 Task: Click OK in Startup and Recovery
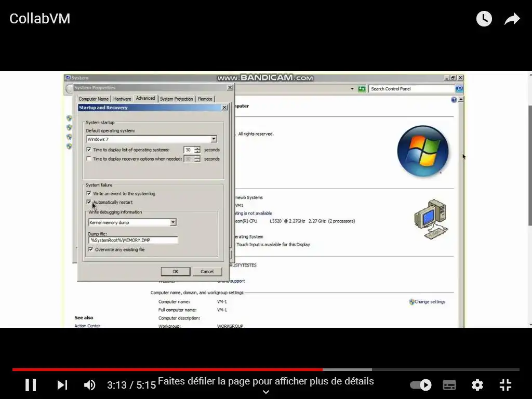coord(176,271)
